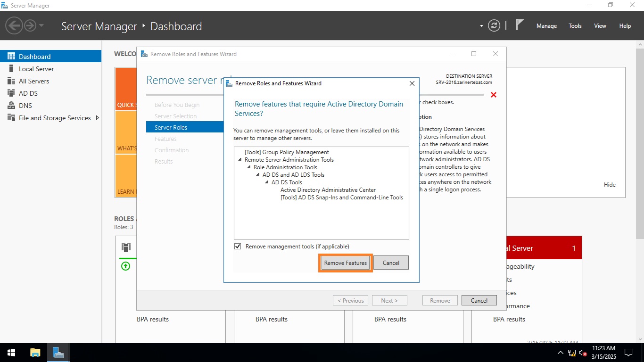The height and width of the screenshot is (362, 644).
Task: Refresh the Server Manager dashboard
Action: (x=494, y=25)
